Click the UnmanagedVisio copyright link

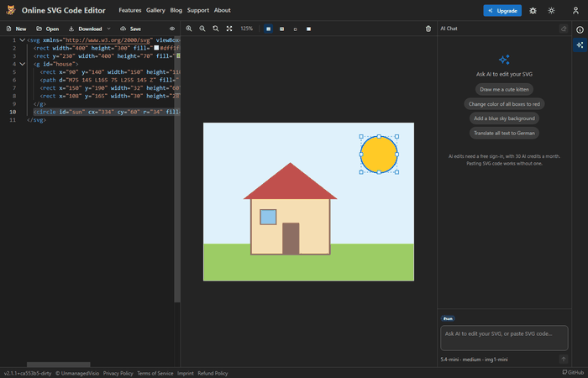tap(77, 373)
